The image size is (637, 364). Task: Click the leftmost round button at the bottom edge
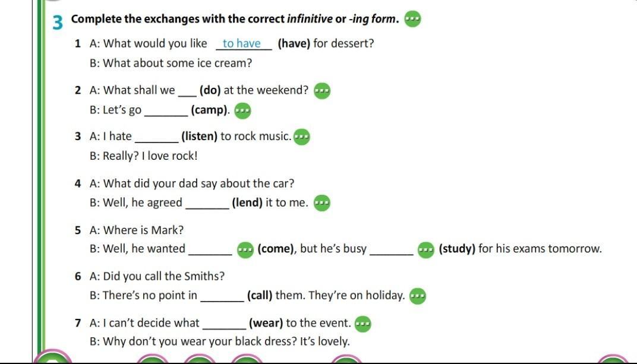pos(52,357)
